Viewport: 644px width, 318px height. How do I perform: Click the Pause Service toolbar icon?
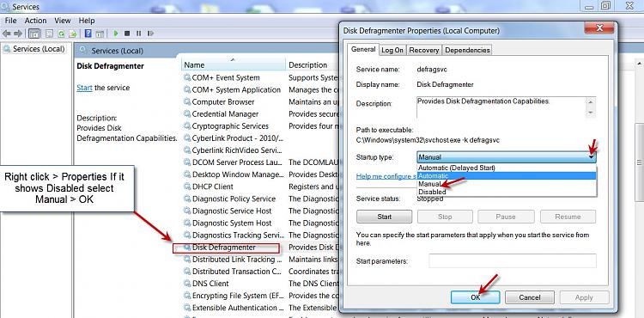(139, 34)
